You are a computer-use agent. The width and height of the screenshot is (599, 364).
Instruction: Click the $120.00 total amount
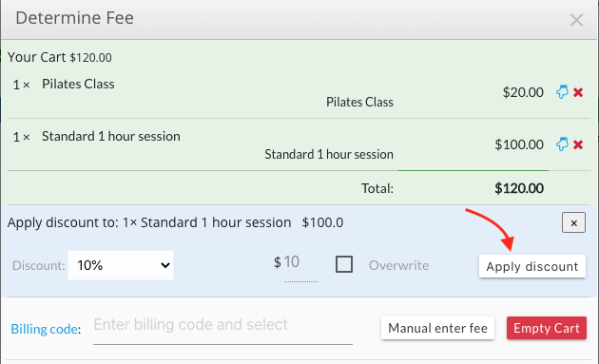point(519,188)
